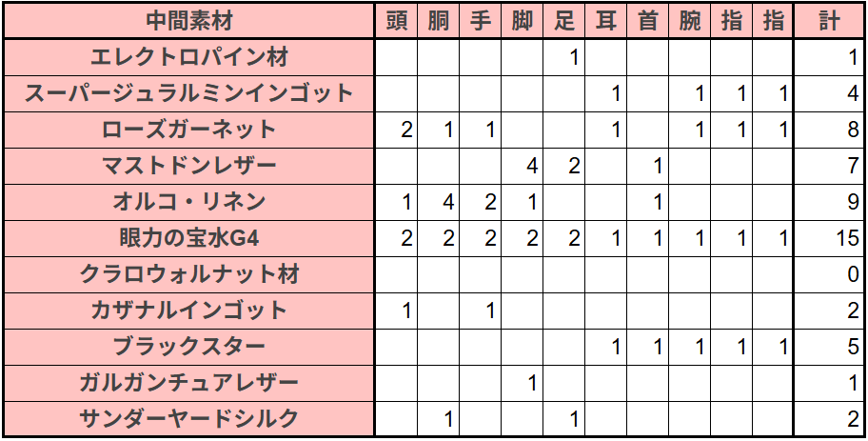
Task: Select the 脚 column header
Action: (x=522, y=21)
